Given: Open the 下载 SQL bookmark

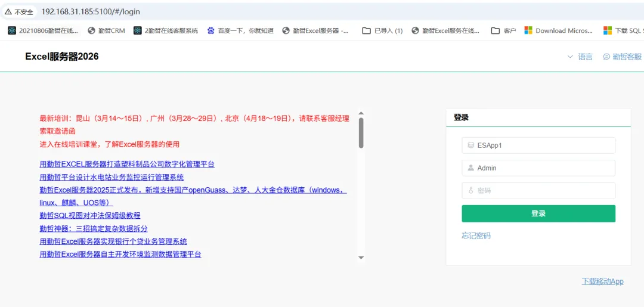Looking at the screenshot, I should pos(624,30).
